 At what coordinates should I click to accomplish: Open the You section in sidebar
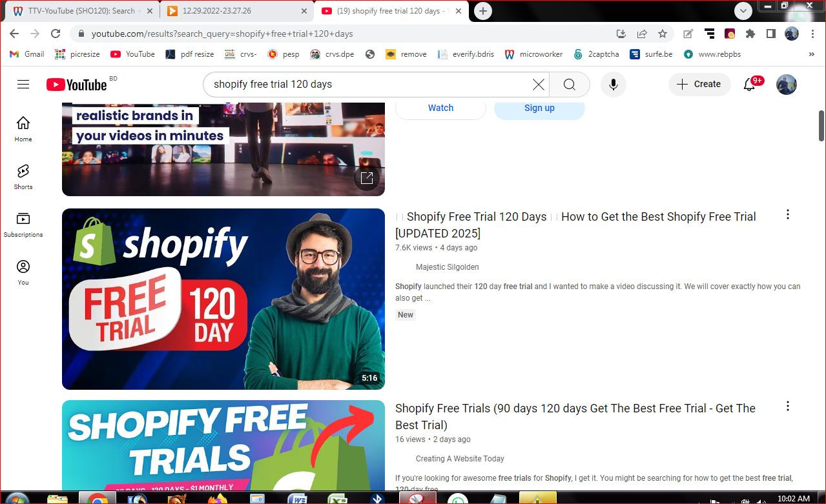point(23,272)
